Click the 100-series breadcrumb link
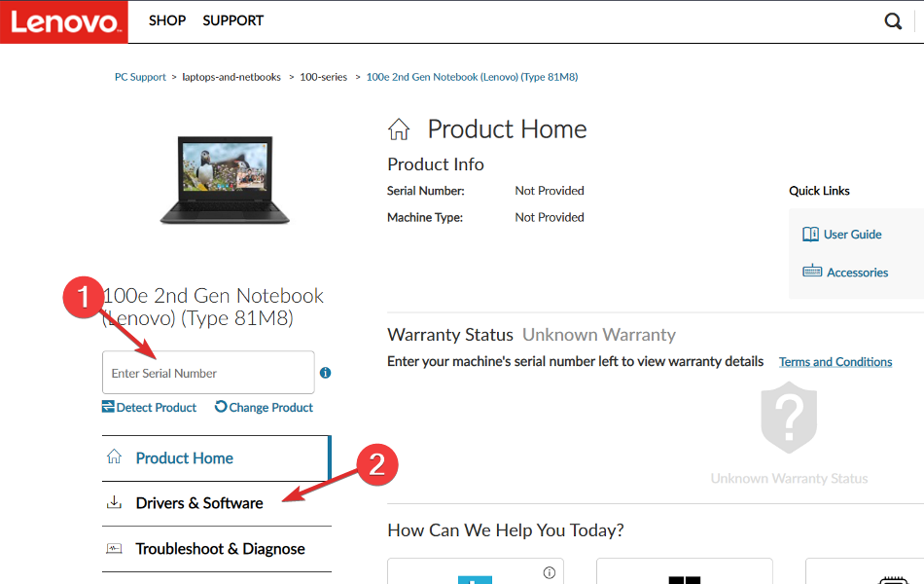 click(x=323, y=76)
